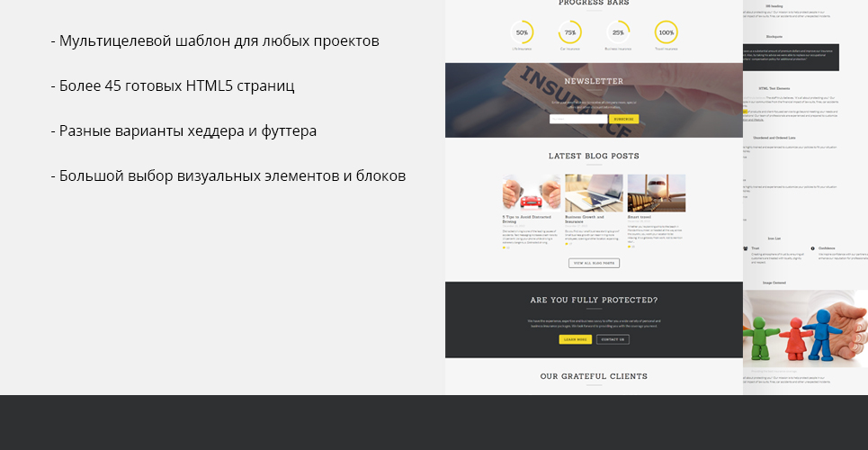Click the 'Progress Bars' heading
This screenshot has height=450, width=868.
click(594, 3)
